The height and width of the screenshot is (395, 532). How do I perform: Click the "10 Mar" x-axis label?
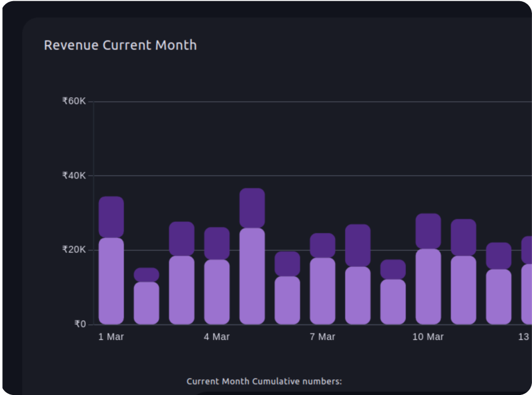click(428, 336)
